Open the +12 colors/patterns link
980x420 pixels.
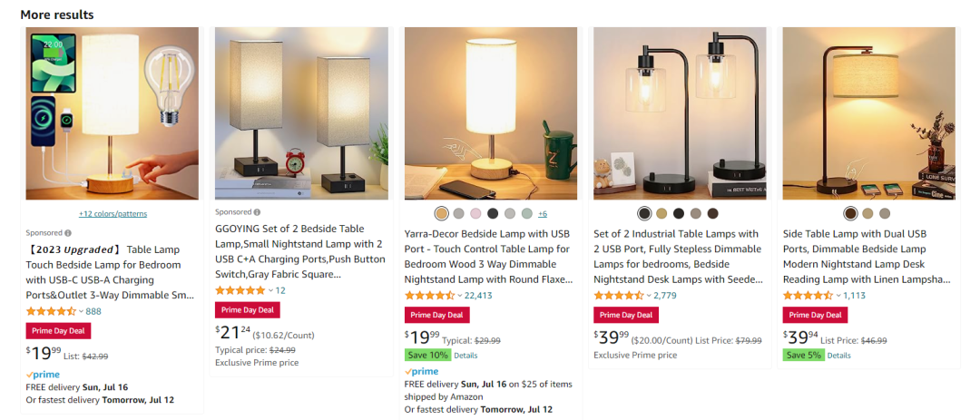tap(113, 214)
